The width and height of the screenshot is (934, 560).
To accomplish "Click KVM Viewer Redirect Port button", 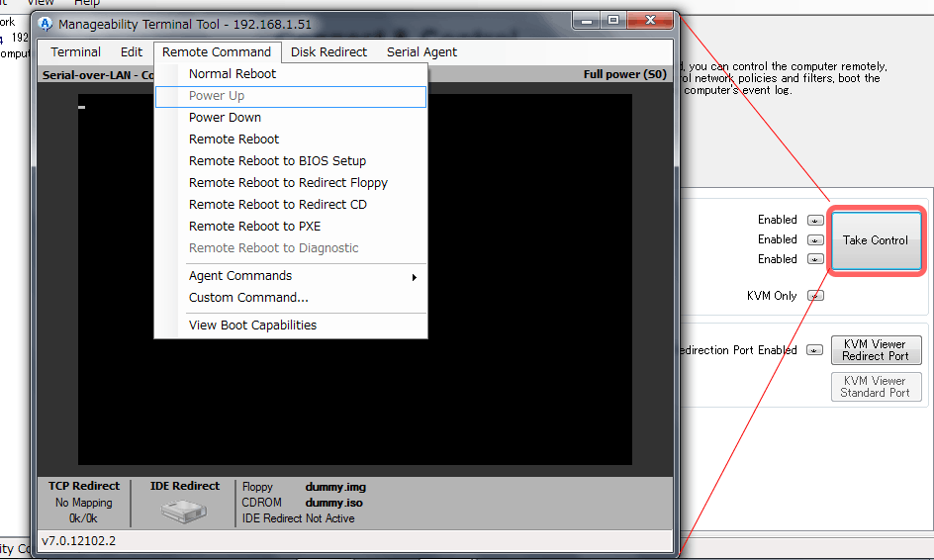I will click(876, 350).
